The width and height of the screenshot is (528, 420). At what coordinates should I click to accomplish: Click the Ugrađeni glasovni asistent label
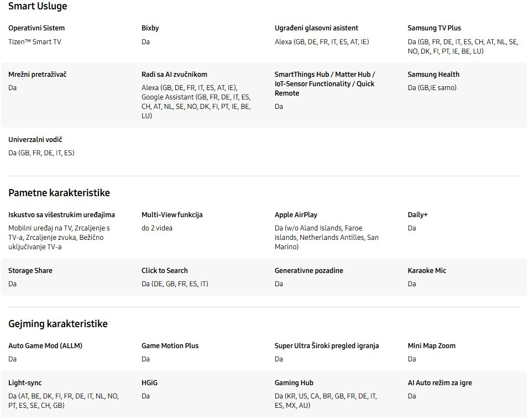point(316,28)
